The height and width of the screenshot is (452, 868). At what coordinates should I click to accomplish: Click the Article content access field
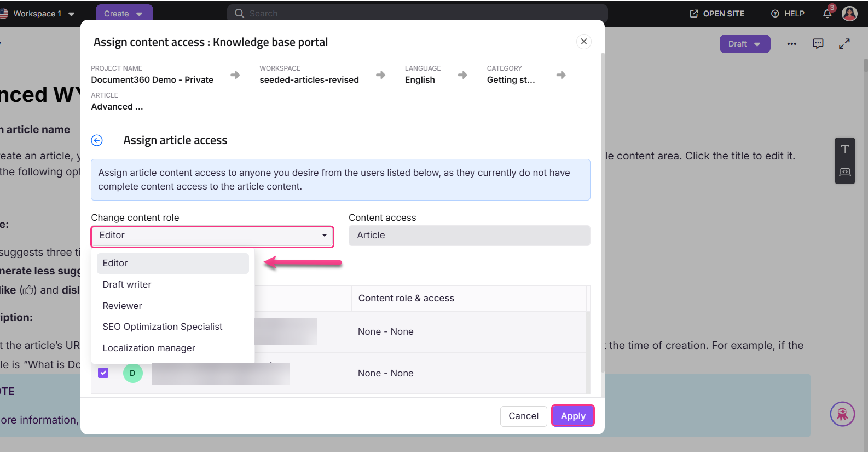click(x=469, y=236)
